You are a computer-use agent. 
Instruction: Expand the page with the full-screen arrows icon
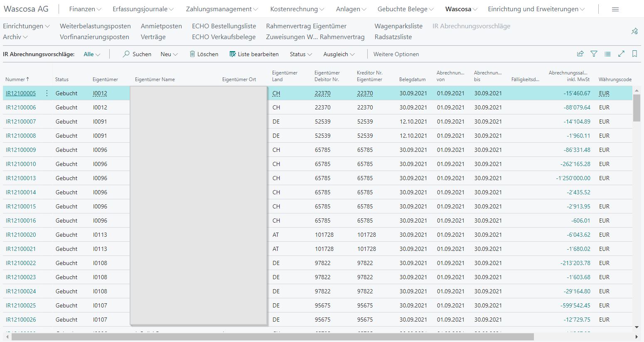pyautogui.click(x=621, y=54)
